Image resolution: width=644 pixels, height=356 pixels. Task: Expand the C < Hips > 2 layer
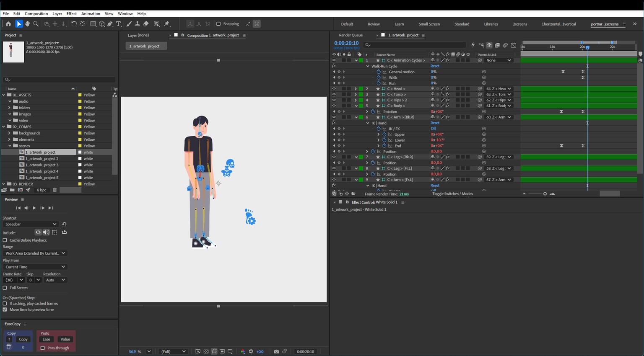coord(356,100)
